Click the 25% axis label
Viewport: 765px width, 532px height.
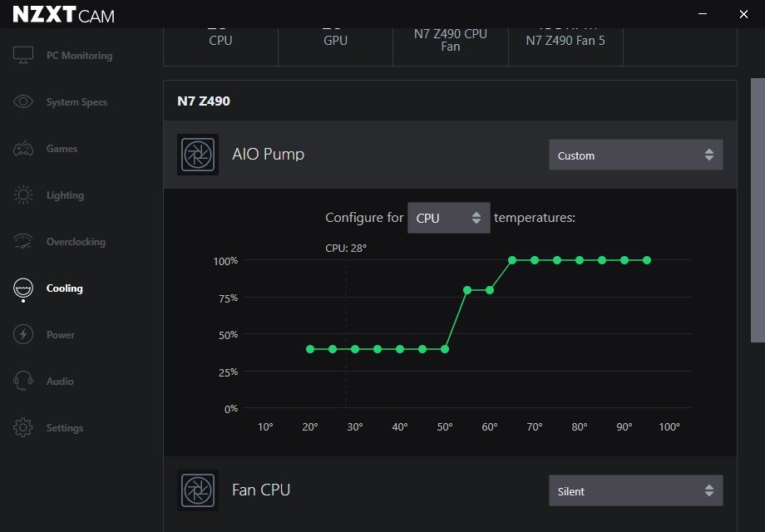click(228, 372)
